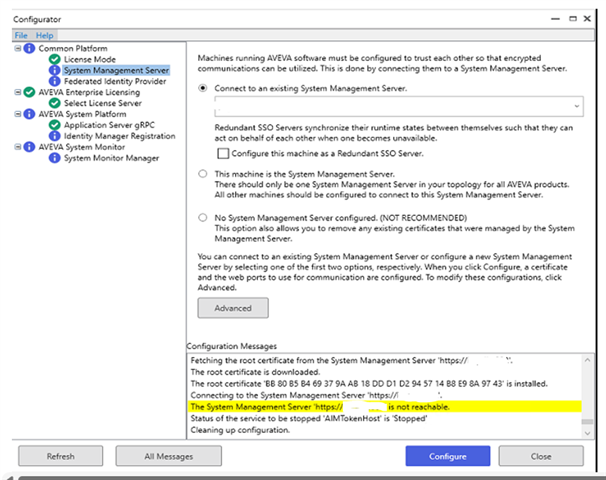Click the Close button at bottom right

(x=541, y=456)
